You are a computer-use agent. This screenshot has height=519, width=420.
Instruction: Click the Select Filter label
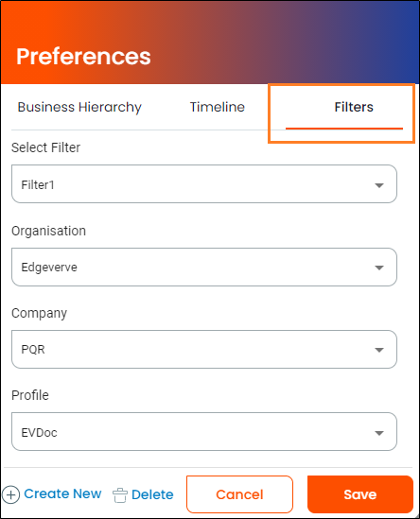(x=45, y=147)
